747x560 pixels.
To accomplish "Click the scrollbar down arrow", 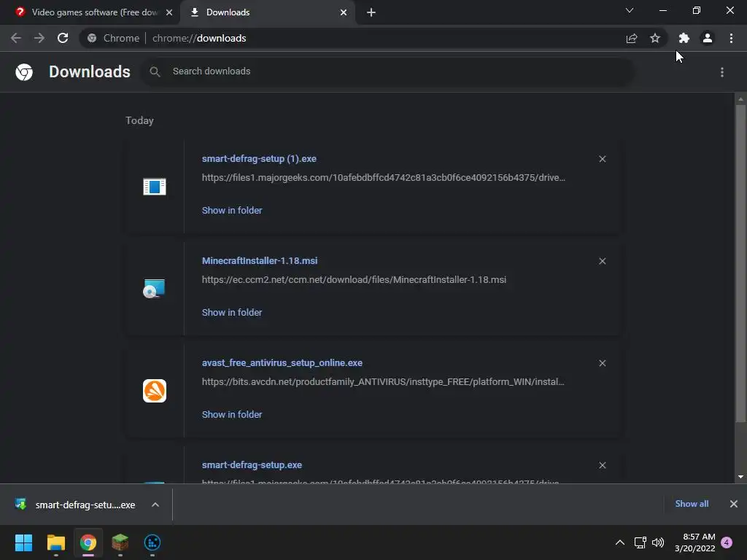I will click(740, 477).
